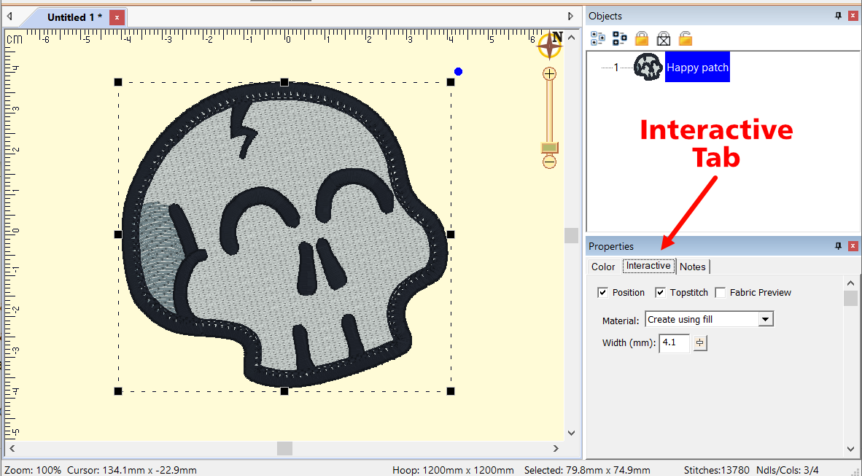Disable the Topstitch checkbox

click(661, 293)
